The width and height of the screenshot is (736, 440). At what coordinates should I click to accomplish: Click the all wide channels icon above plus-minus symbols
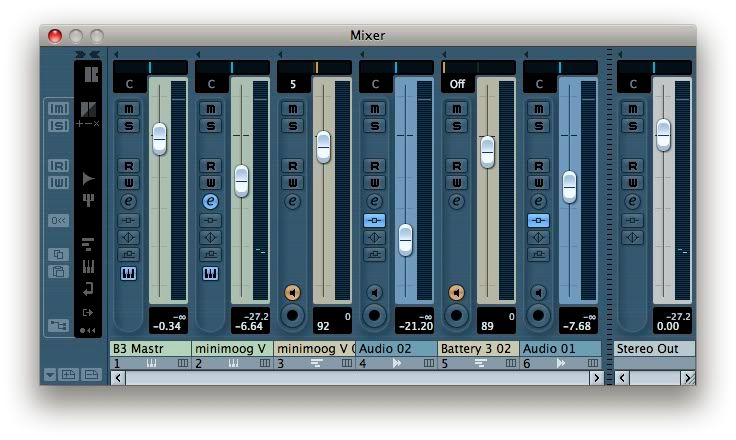point(88,109)
